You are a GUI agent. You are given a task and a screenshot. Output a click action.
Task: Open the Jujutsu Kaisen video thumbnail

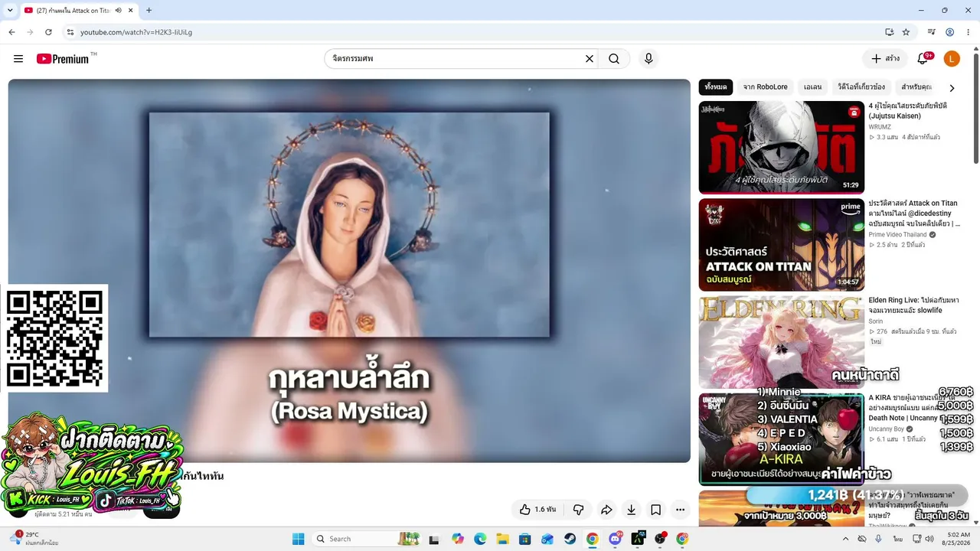point(782,147)
